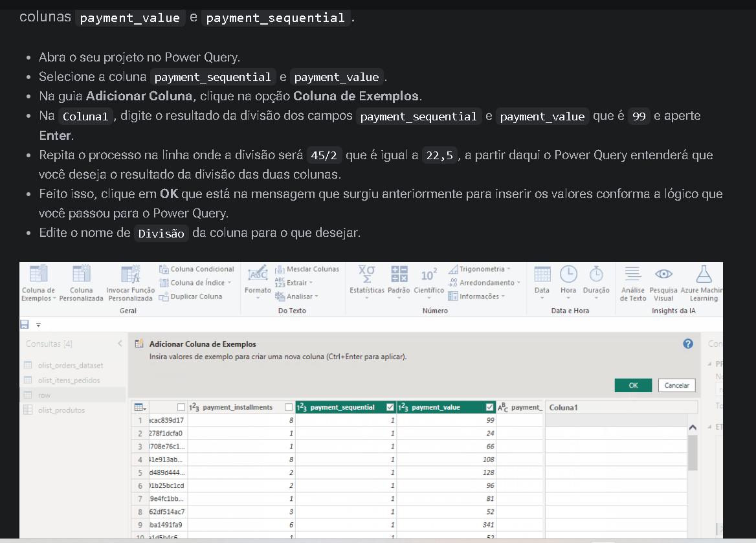Click the Duplicar Coluna option

pyautogui.click(x=190, y=296)
